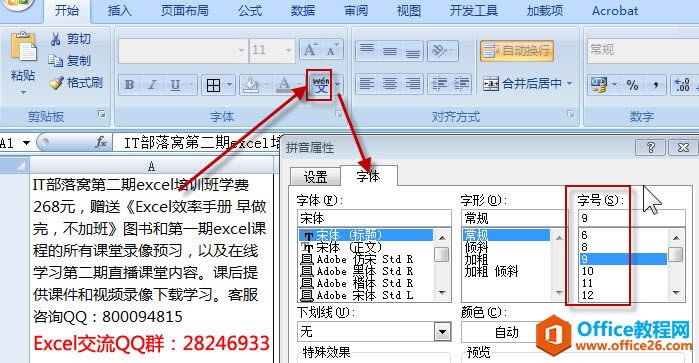Click the Cut (剪切) scissors icon
The image size is (699, 363).
click(56, 39)
